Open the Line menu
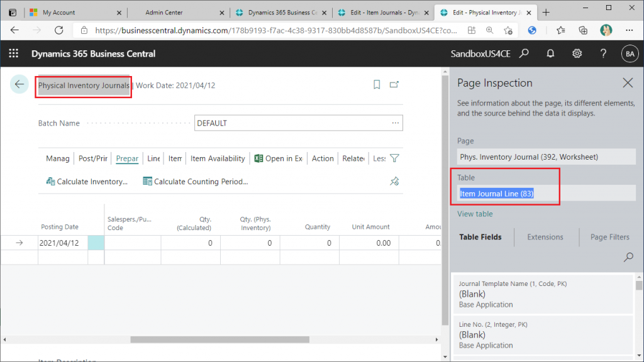This screenshot has height=362, width=644. coord(153,158)
